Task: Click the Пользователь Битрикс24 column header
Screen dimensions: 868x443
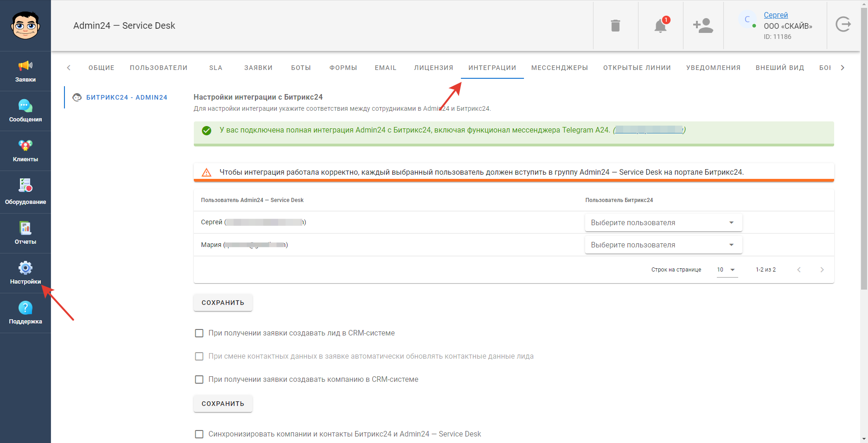Action: point(619,200)
